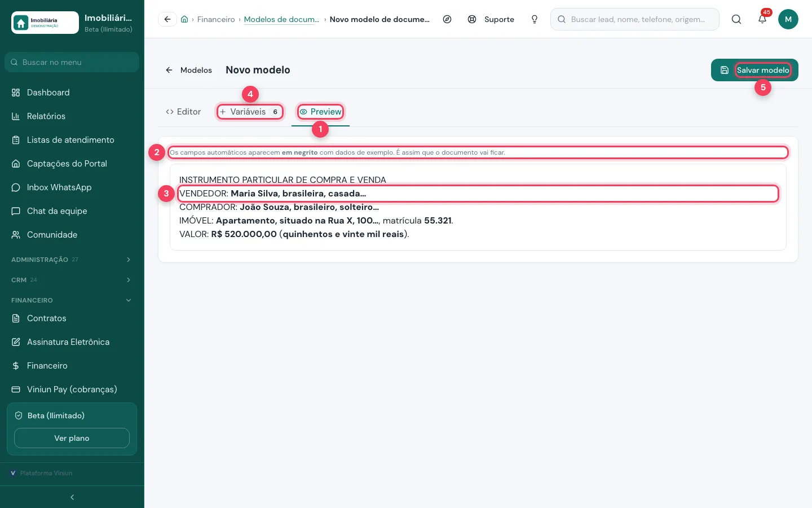Open the Financeiro dollar item
Screen dimensions: 812x508
point(72,366)
